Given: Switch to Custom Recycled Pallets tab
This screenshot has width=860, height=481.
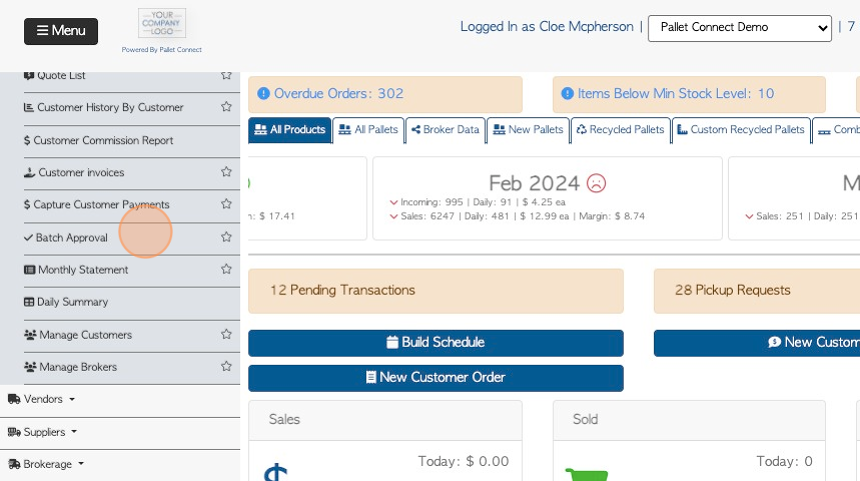Looking at the screenshot, I should click(741, 130).
